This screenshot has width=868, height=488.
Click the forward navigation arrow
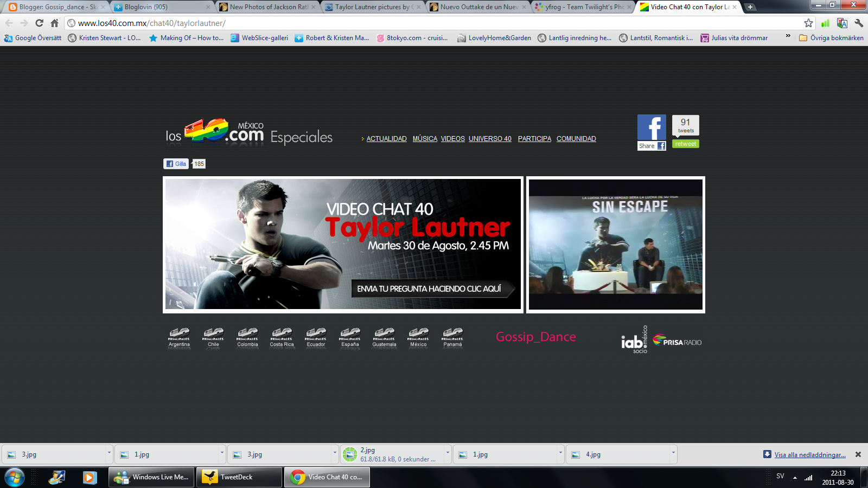(24, 23)
